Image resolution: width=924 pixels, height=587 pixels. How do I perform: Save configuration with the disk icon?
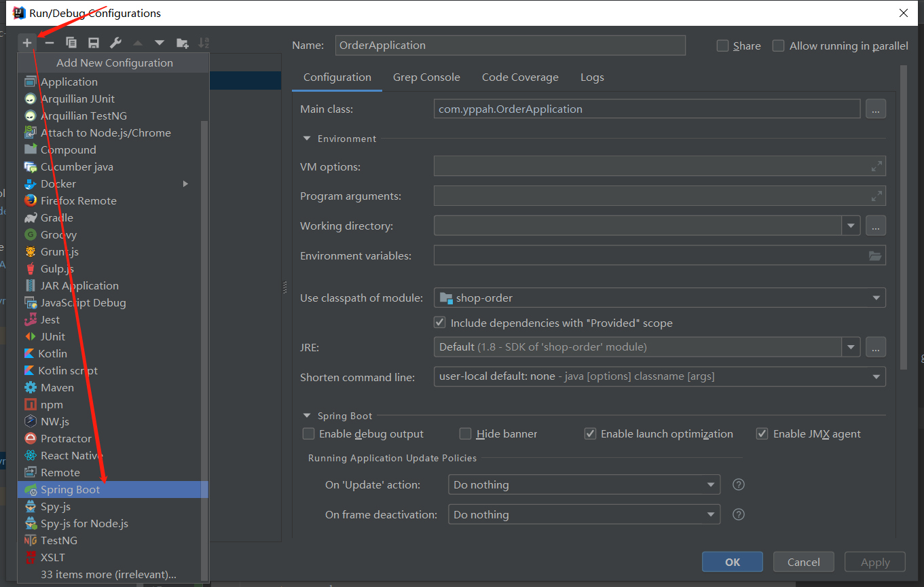[x=94, y=43]
